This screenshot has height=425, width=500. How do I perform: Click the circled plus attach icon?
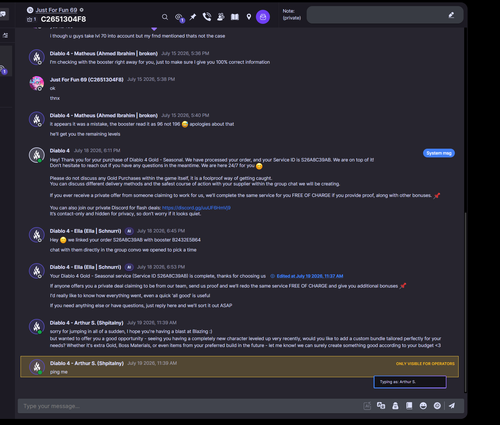tap(437, 406)
